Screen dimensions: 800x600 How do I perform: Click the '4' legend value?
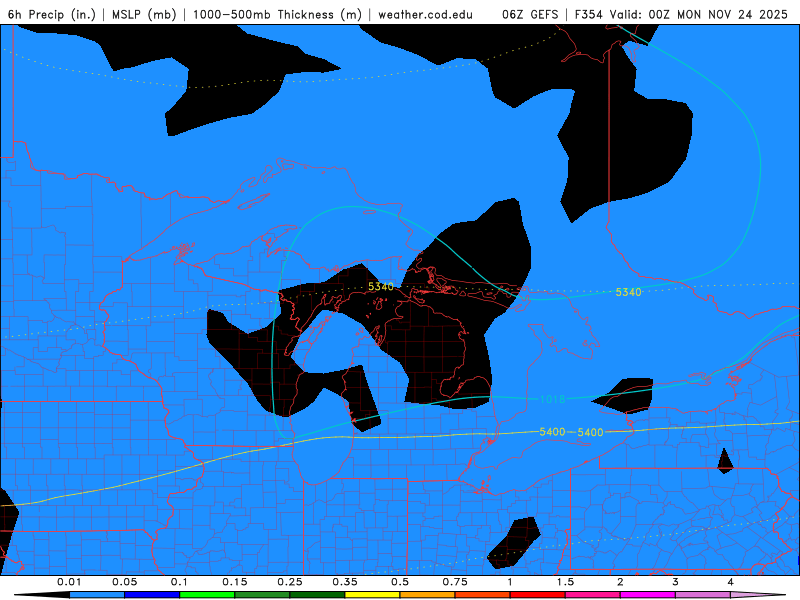click(x=730, y=582)
